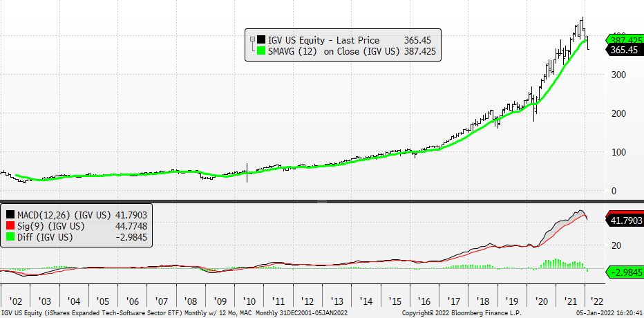This screenshot has width=644, height=318.
Task: Select the 'IGV US Equity - Last Price' legend label
Action: pyautogui.click(x=323, y=40)
